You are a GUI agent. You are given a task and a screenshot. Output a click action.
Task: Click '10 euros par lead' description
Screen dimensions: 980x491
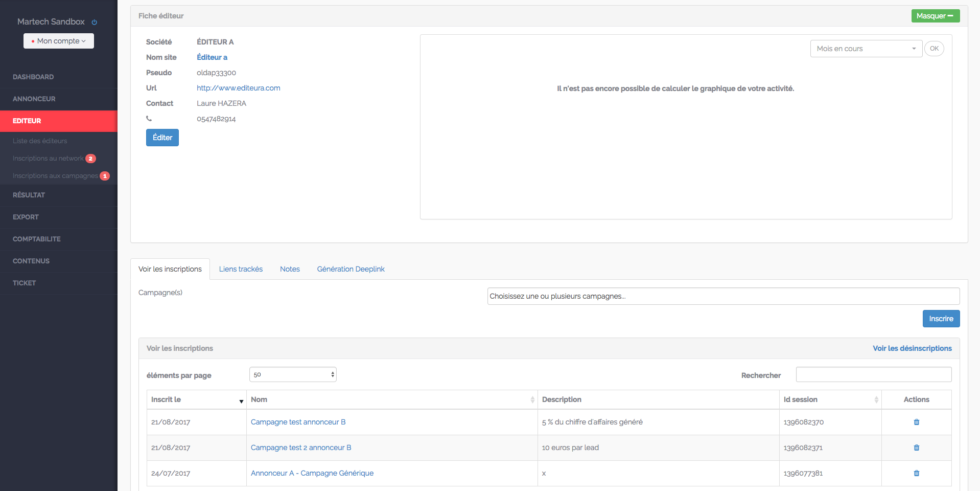click(x=570, y=448)
